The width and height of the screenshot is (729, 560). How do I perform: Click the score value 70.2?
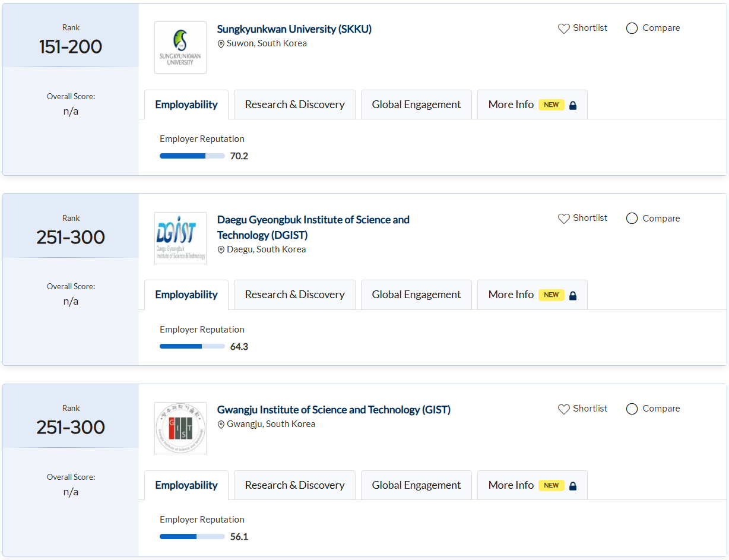point(239,156)
